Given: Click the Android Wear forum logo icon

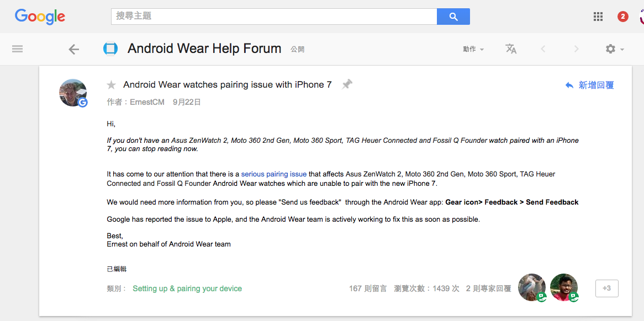Looking at the screenshot, I should [110, 49].
